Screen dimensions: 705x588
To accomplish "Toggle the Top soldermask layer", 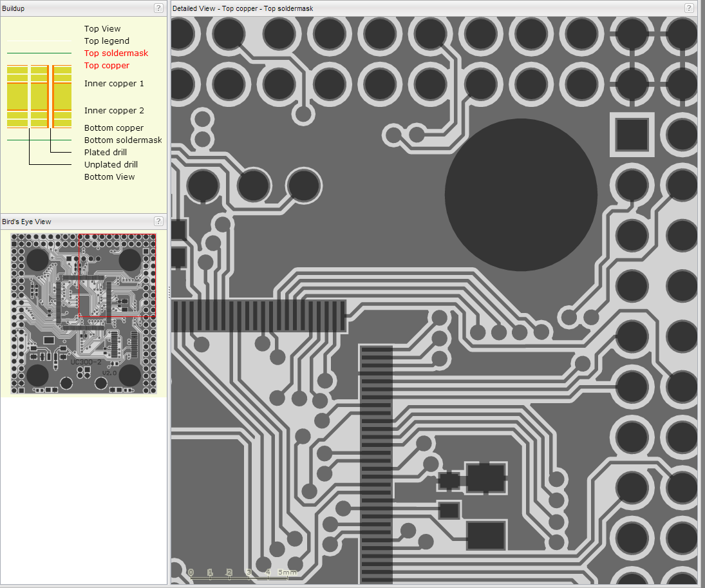I will pos(116,53).
